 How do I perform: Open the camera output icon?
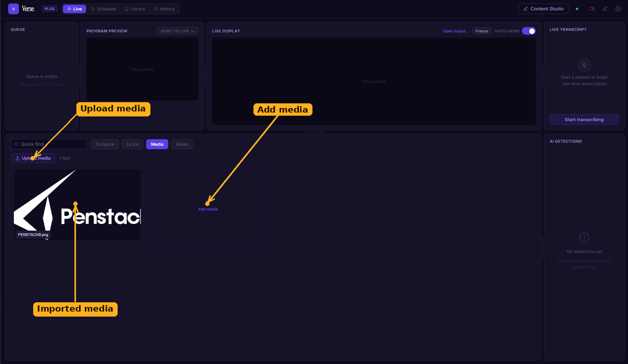pos(592,9)
